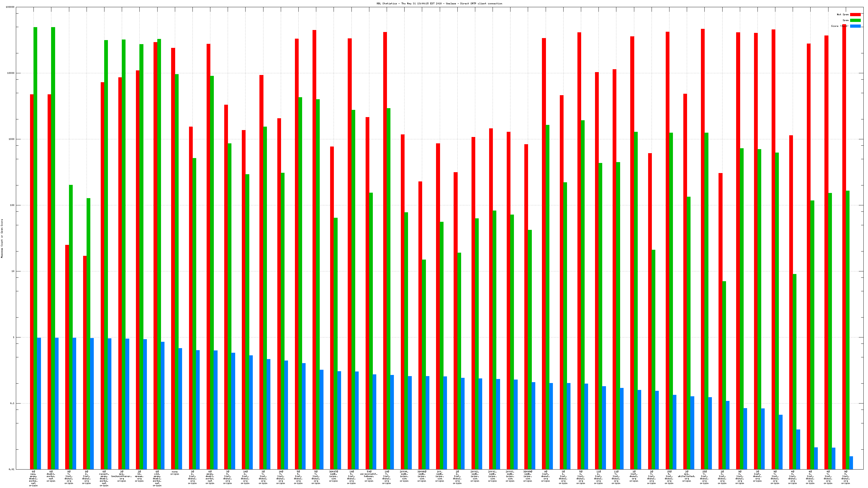Click the 'none origin' x-axis label
Viewport: 868px width, 488px height.
175,473
